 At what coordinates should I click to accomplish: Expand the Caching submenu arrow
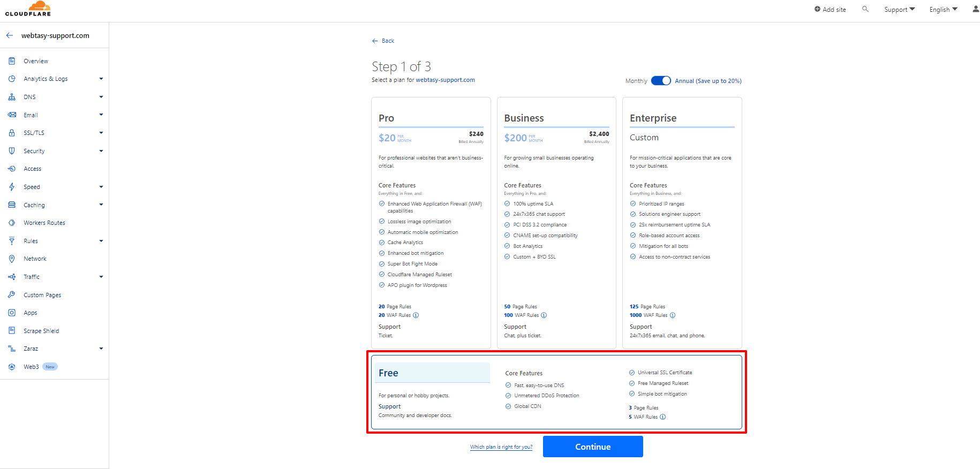click(101, 205)
